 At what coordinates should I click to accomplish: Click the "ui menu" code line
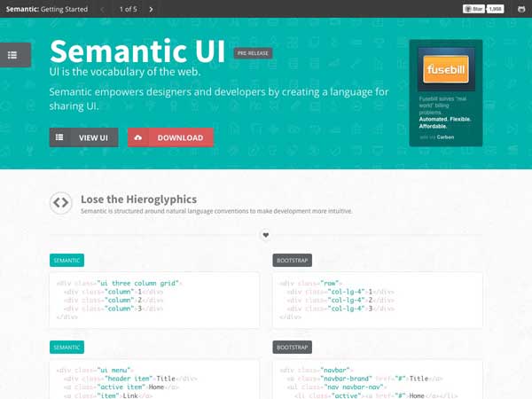coord(96,370)
